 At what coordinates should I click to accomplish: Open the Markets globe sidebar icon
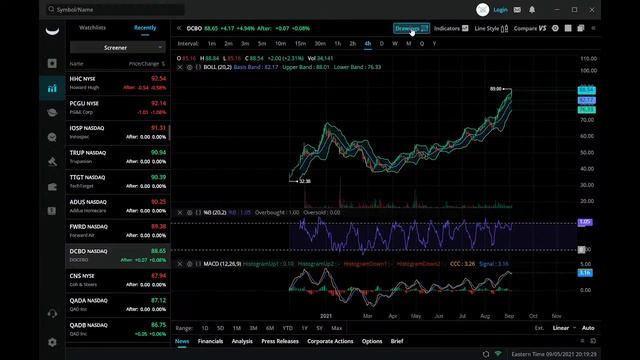coord(52,113)
